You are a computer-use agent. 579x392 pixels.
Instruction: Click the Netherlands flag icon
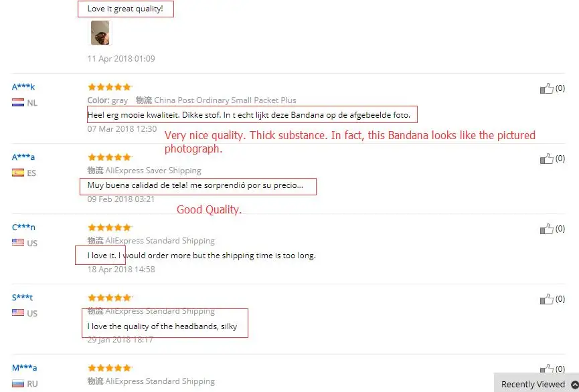(x=18, y=102)
